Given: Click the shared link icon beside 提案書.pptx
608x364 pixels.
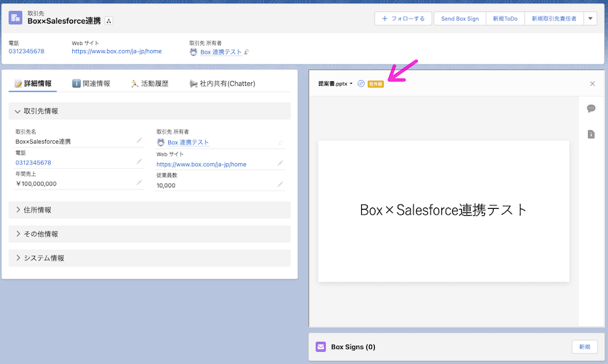Looking at the screenshot, I should tap(361, 84).
